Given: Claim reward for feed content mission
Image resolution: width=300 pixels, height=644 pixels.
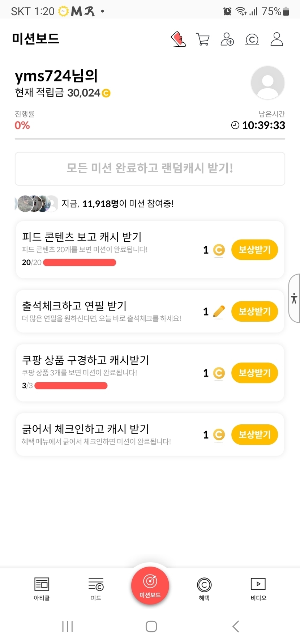Looking at the screenshot, I should (254, 250).
